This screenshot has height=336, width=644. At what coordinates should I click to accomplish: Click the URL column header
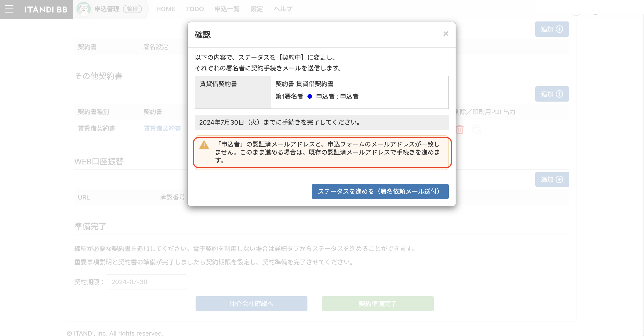(x=84, y=198)
